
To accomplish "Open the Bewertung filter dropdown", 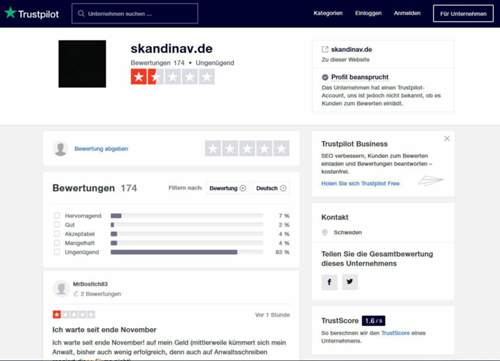I will (228, 188).
